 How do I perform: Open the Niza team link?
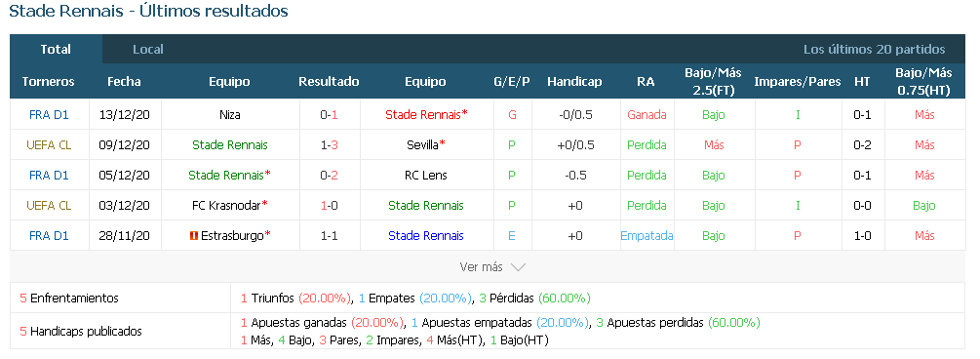tap(230, 114)
